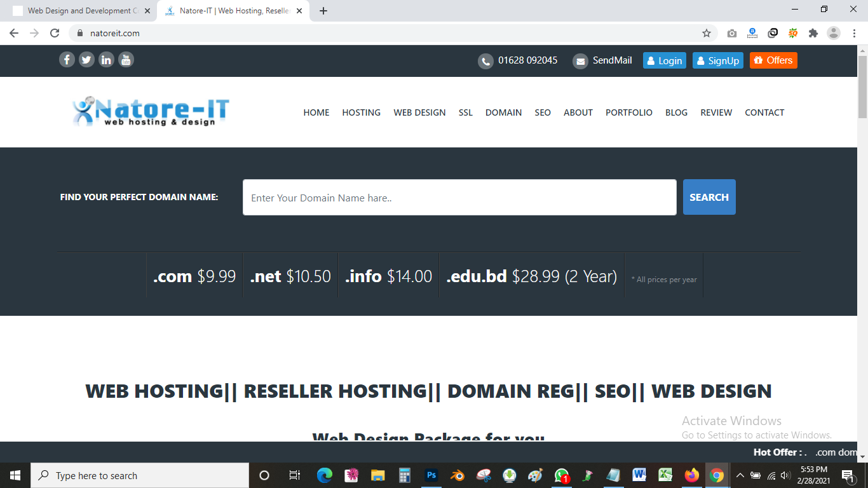Click the camera screenshot extension icon
Screen dimensions: 868x488
pos(732,33)
